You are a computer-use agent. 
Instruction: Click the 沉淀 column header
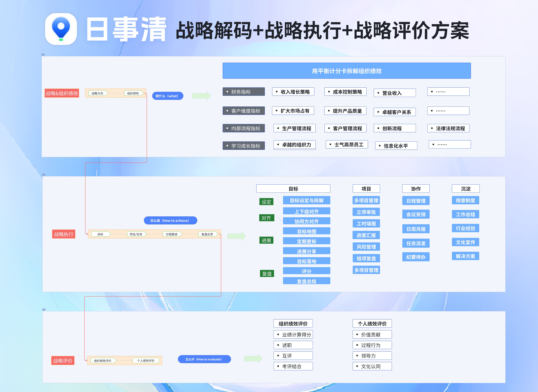coord(466,189)
